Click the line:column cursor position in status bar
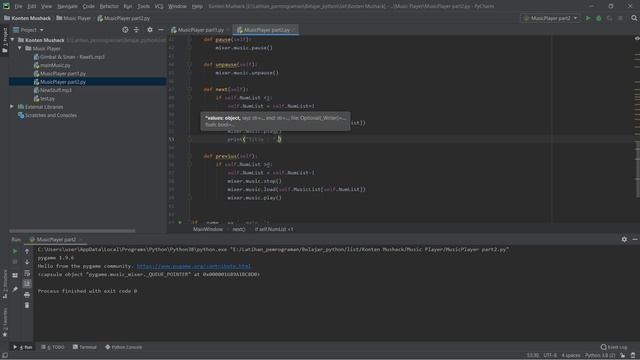Viewport: 640px width, 360px height. (x=532, y=356)
